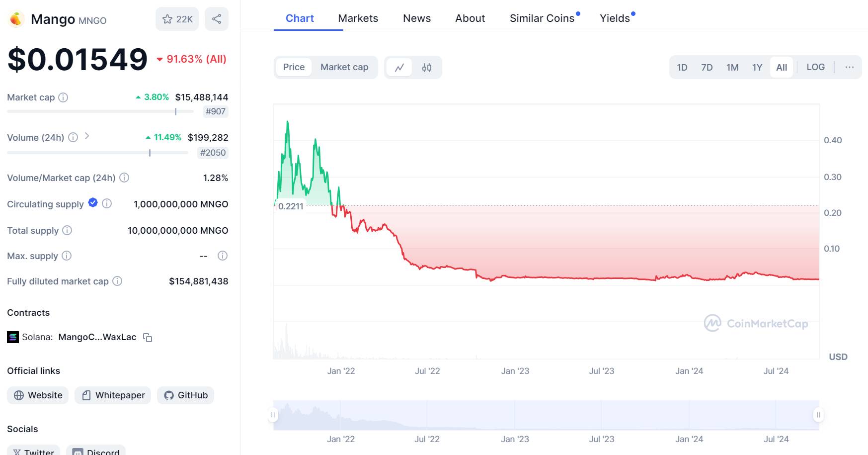
Task: Click info icon beside Max. supply label
Action: click(x=67, y=256)
